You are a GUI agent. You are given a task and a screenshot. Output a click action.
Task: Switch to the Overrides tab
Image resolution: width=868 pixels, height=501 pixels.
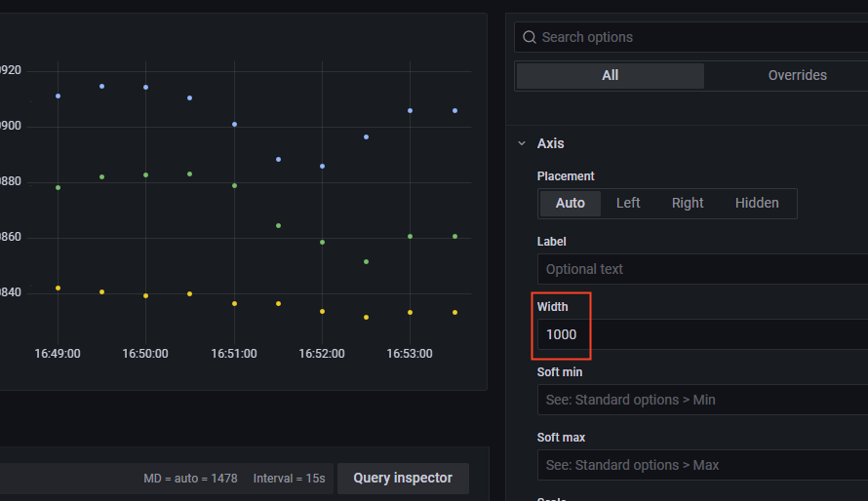(797, 75)
